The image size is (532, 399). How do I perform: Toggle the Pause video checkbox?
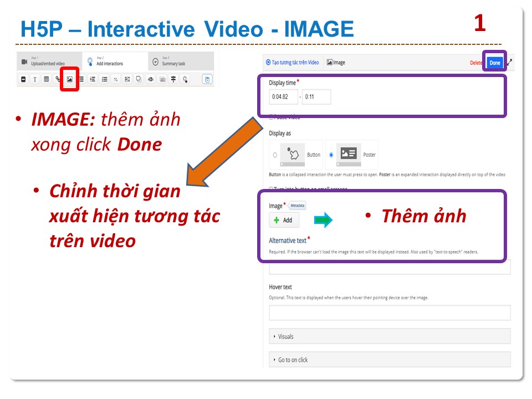272,117
